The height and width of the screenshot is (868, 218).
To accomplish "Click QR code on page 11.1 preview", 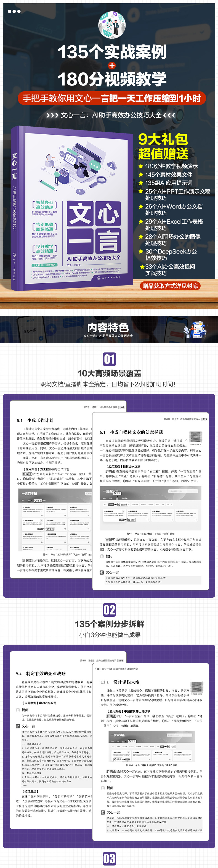I will (x=196, y=686).
